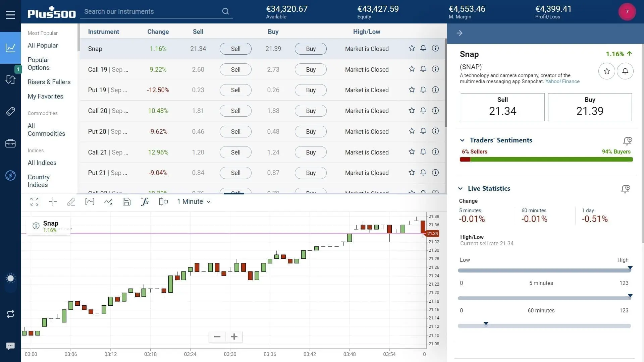Select the pencil drawing tool
Image resolution: width=644 pixels, height=362 pixels.
[x=71, y=201]
